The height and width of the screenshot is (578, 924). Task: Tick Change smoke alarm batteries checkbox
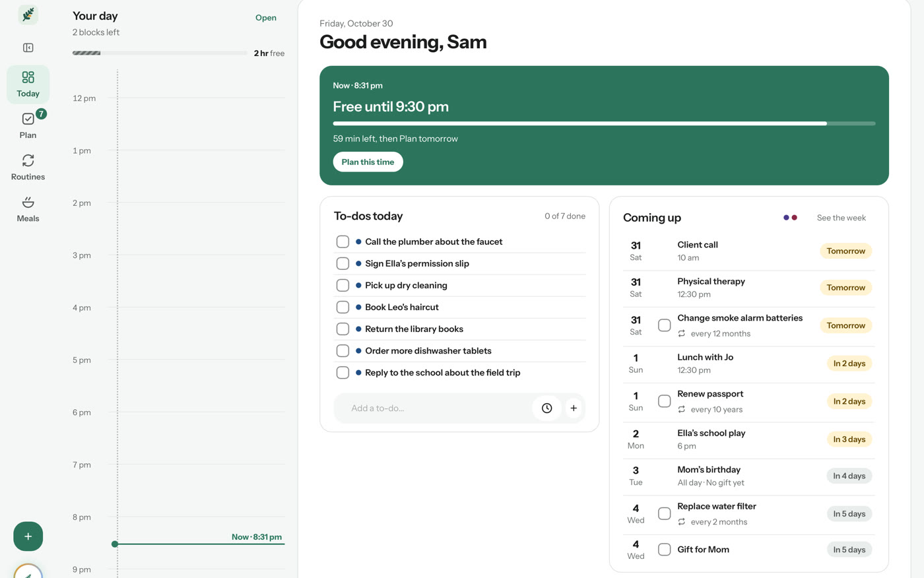[x=665, y=325]
